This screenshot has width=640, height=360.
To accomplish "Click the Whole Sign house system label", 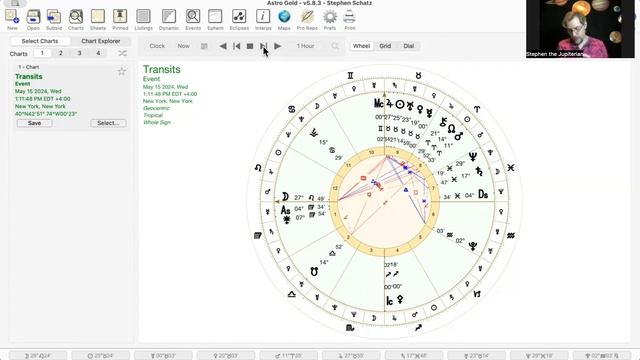I will [x=157, y=122].
